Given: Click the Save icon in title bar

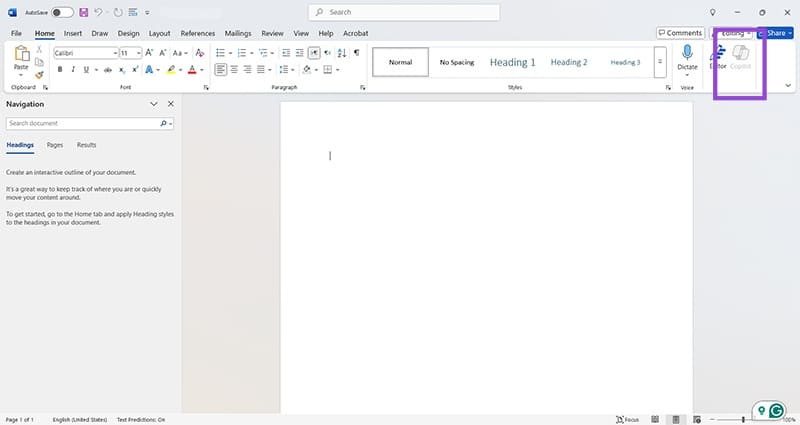Looking at the screenshot, I should 83,12.
